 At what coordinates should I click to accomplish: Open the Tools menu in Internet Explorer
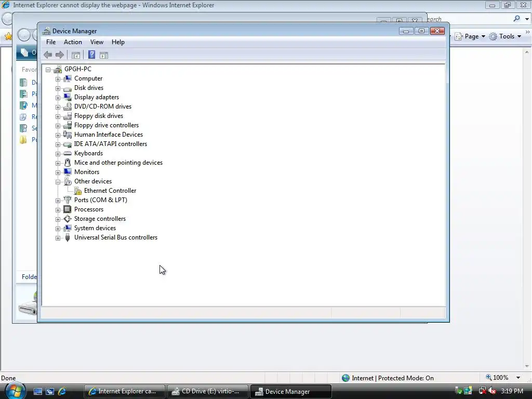(x=505, y=36)
